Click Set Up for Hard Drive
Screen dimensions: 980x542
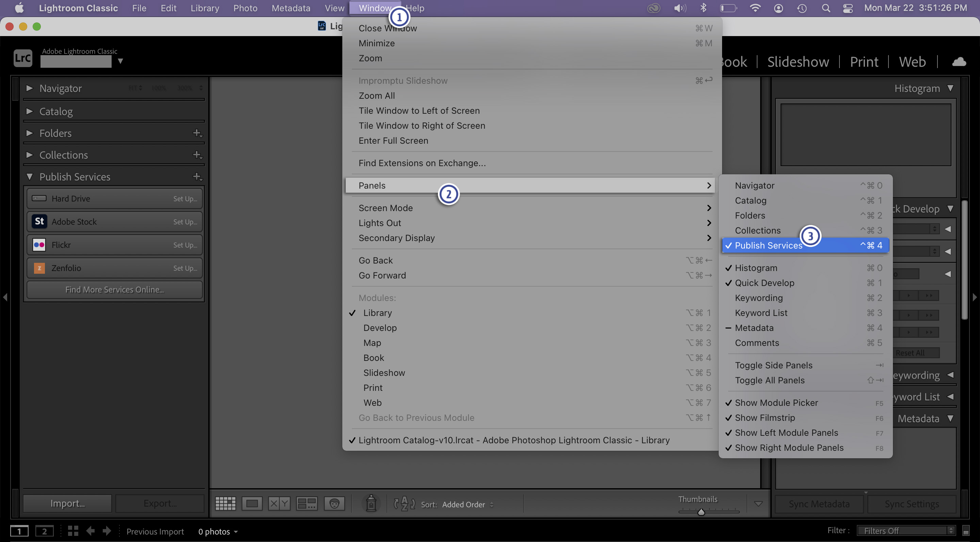(185, 199)
